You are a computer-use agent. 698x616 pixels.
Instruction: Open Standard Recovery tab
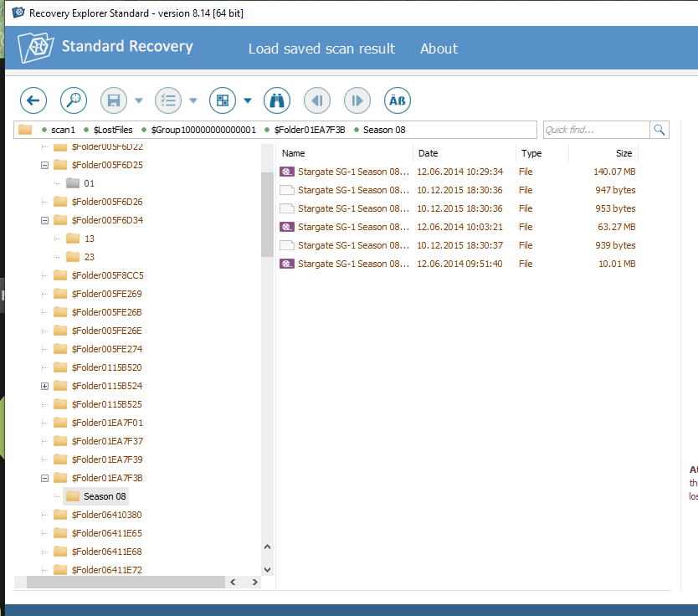tap(127, 46)
